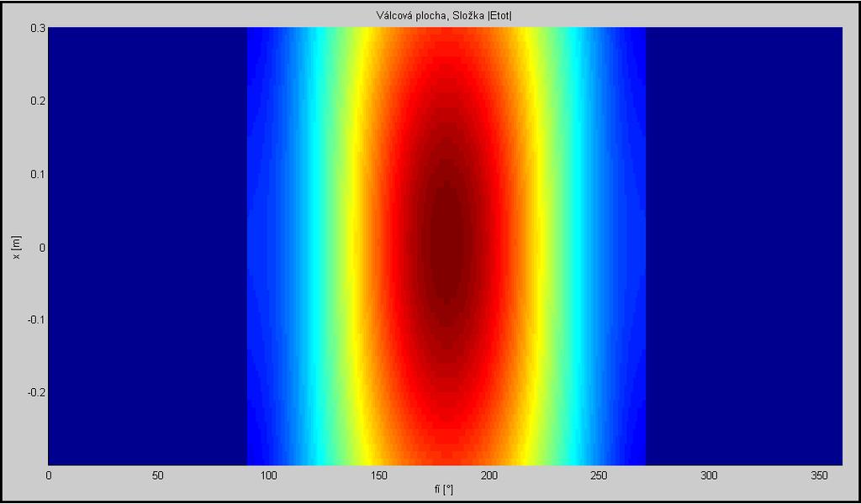861x504 pixels.
Task: Select the x-axis label "fí [°]"
Action: point(445,490)
